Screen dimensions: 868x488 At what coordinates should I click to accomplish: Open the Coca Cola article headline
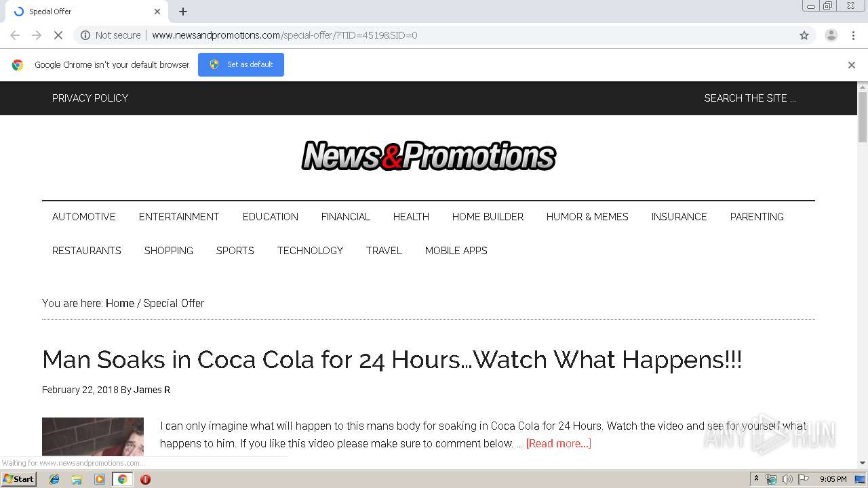click(x=392, y=359)
